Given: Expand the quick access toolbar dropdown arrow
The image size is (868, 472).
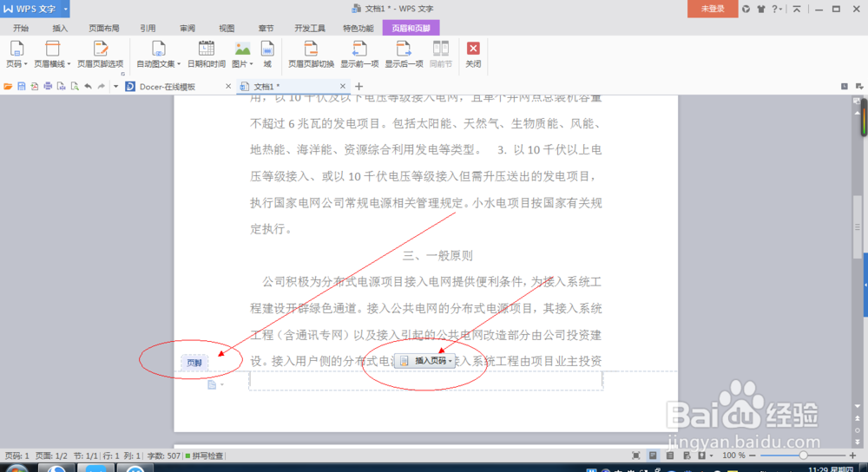Looking at the screenshot, I should (115, 86).
